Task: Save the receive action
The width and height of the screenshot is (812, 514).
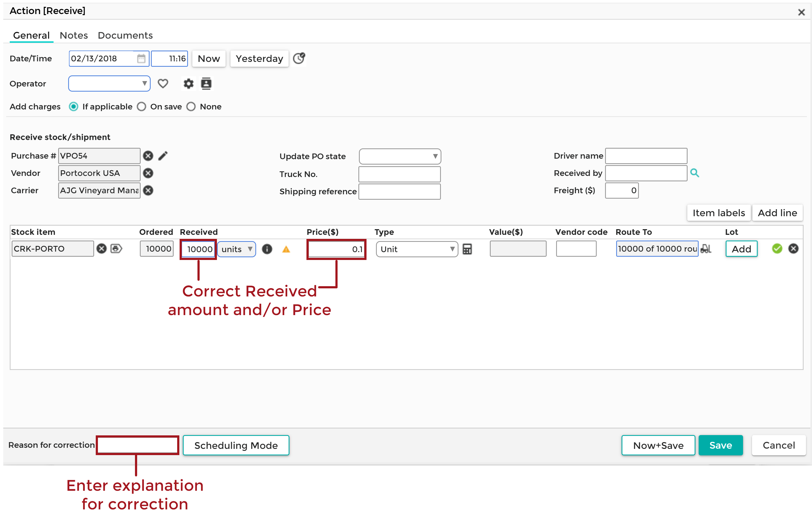Action: click(721, 445)
